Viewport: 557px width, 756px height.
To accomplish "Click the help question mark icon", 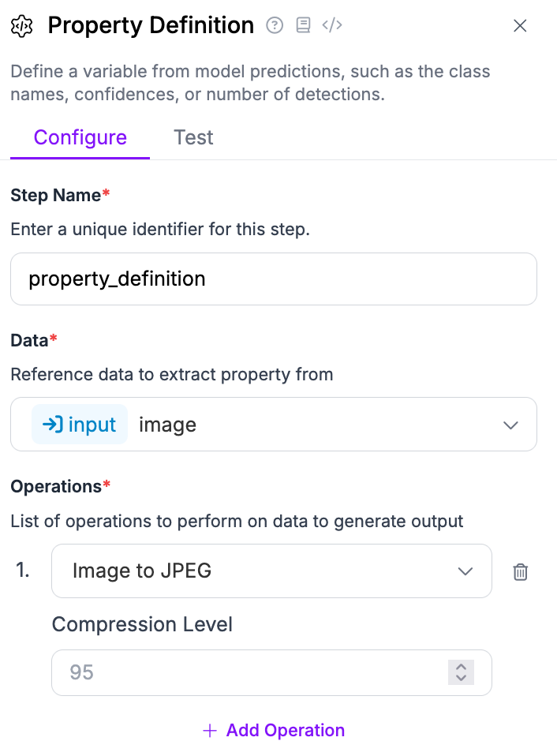I will coord(275,26).
